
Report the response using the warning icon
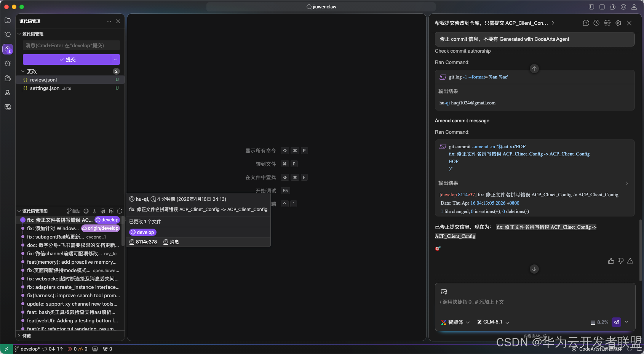point(630,261)
